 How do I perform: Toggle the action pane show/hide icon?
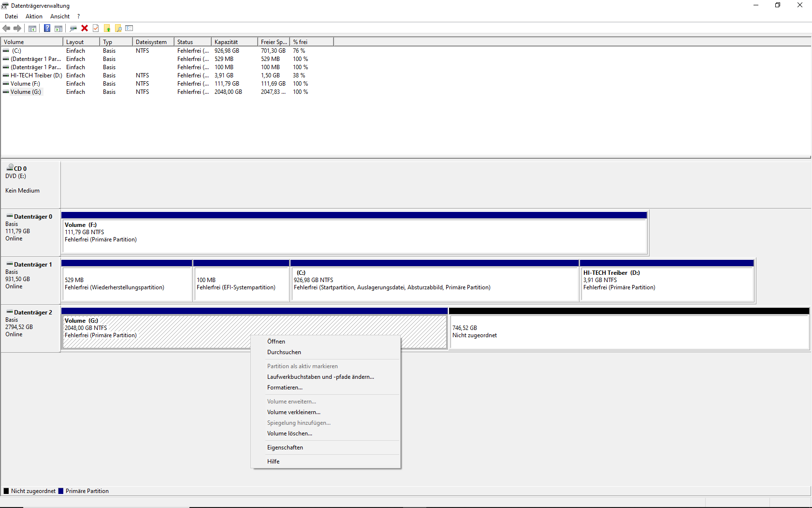58,28
